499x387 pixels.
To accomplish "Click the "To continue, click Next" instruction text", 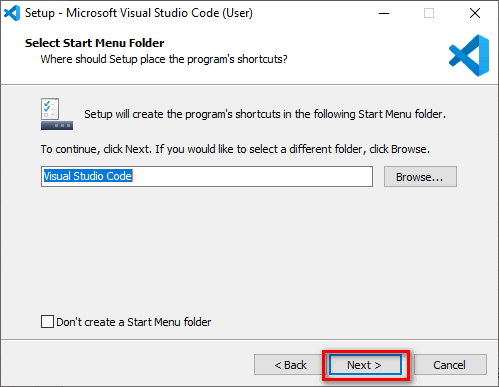I will [x=235, y=149].
